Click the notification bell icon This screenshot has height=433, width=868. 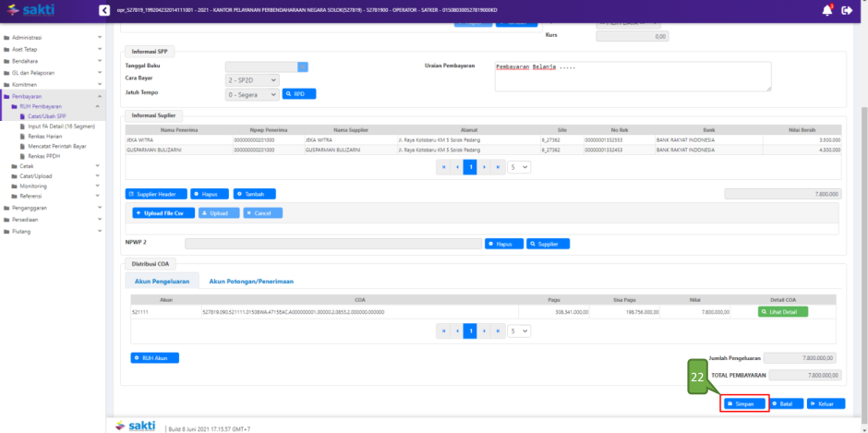tap(826, 10)
